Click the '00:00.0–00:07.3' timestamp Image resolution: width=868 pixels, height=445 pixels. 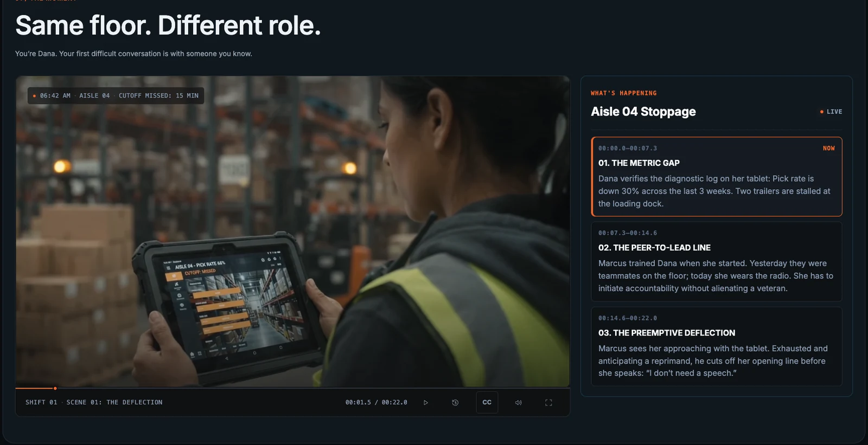click(628, 149)
